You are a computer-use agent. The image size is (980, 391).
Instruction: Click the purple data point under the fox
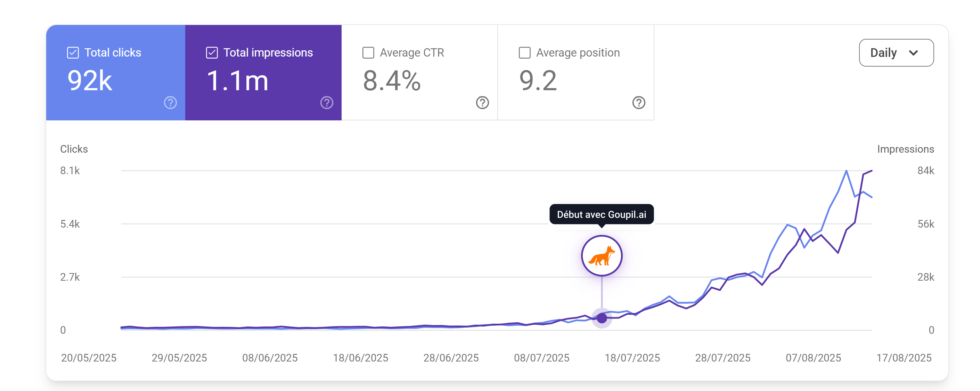(x=602, y=318)
